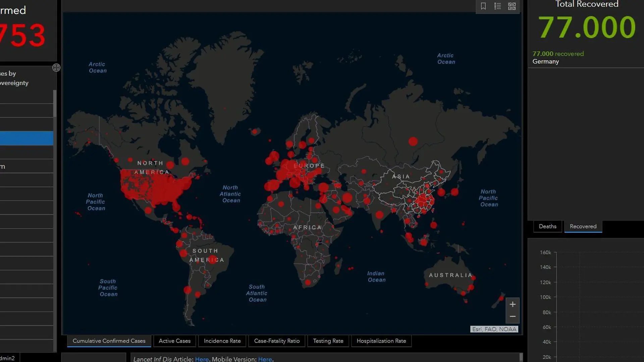Image resolution: width=644 pixels, height=362 pixels.
Task: Open the map bookmarks icon
Action: pos(483,6)
